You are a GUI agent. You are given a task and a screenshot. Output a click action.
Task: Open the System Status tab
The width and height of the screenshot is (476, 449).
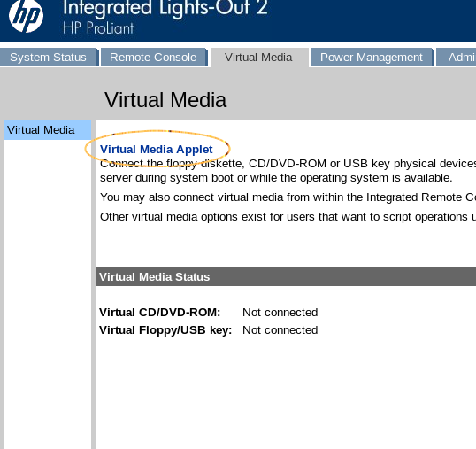pyautogui.click(x=49, y=57)
